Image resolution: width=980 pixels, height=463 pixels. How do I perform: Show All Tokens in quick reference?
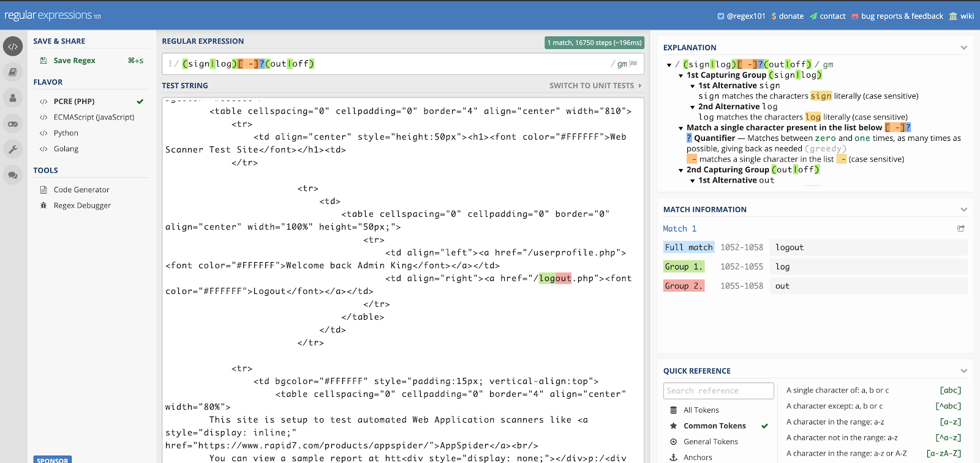(701, 410)
